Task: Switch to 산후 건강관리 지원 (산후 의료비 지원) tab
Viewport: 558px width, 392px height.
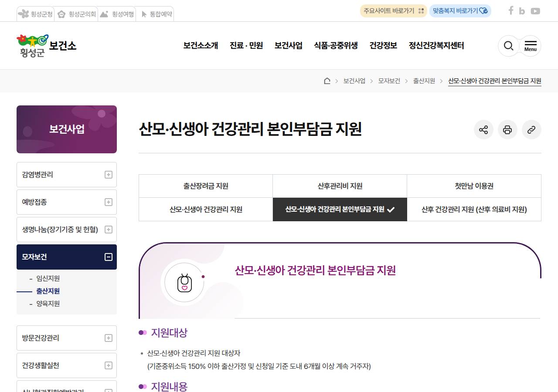Action: tap(474, 210)
